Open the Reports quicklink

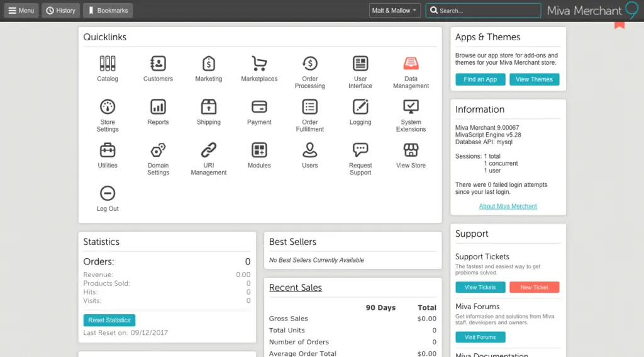(158, 112)
